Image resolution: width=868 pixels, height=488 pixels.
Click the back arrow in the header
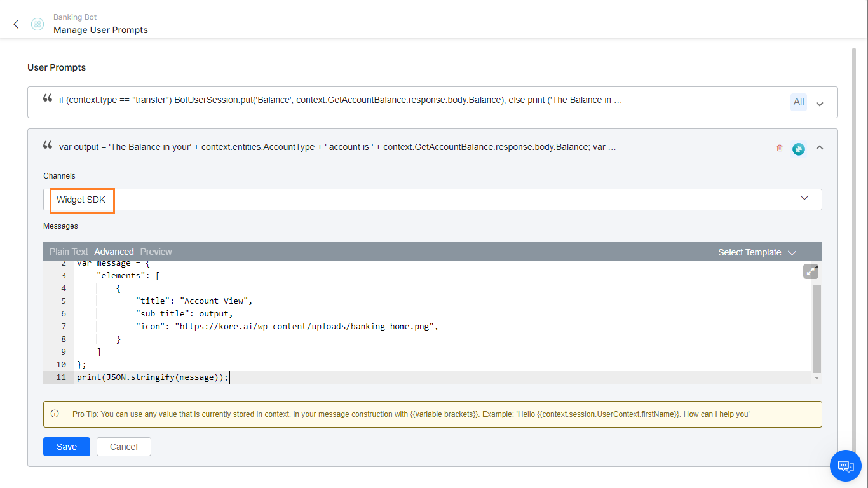[x=16, y=24]
